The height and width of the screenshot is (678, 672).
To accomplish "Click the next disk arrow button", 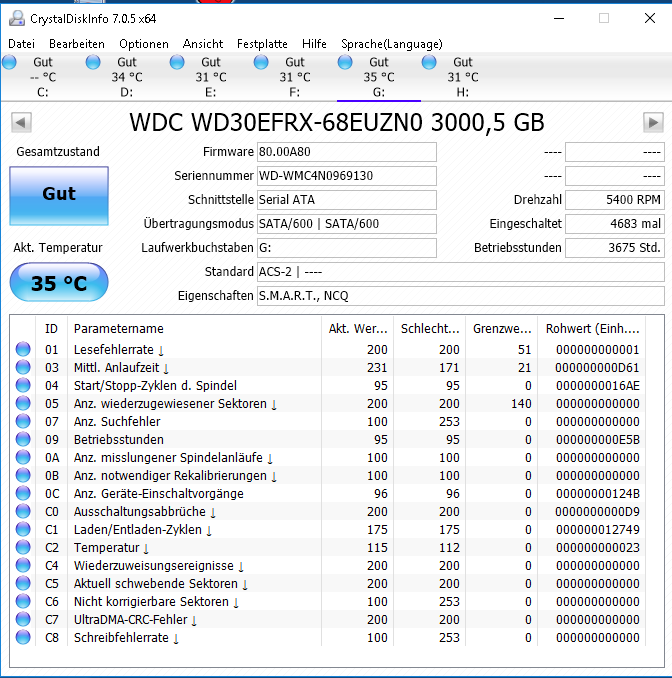I will [x=653, y=122].
